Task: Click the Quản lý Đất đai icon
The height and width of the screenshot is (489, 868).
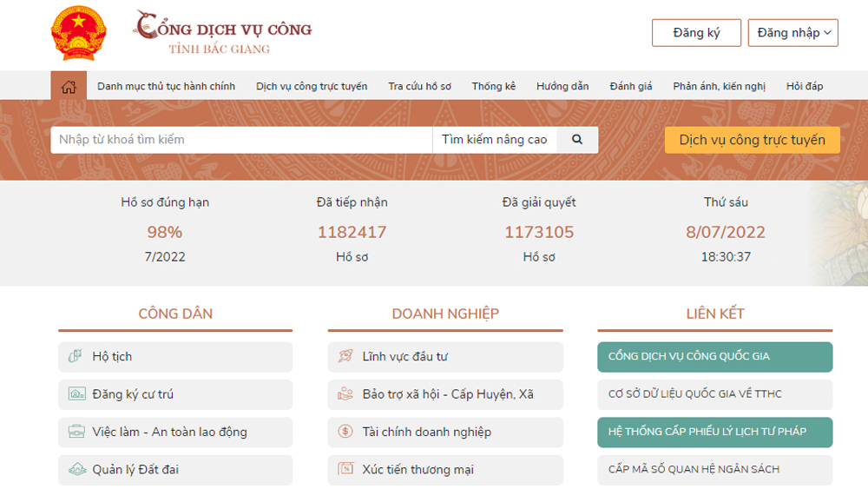Action: 76,470
